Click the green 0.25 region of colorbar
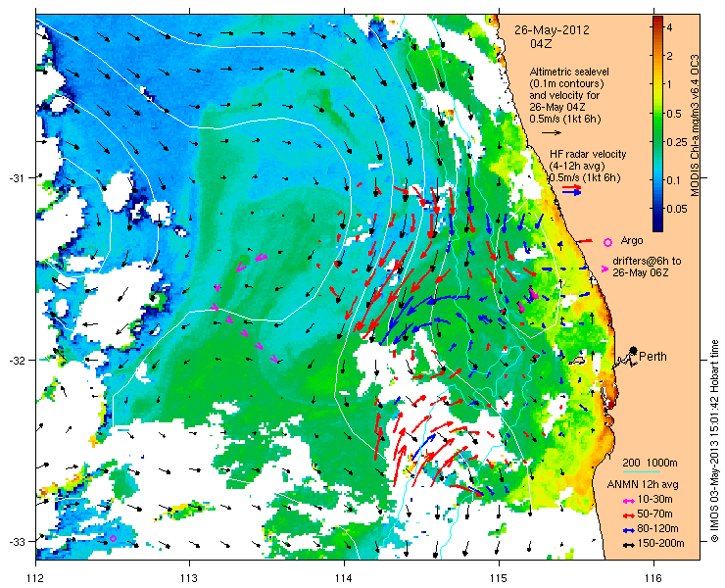 (658, 141)
